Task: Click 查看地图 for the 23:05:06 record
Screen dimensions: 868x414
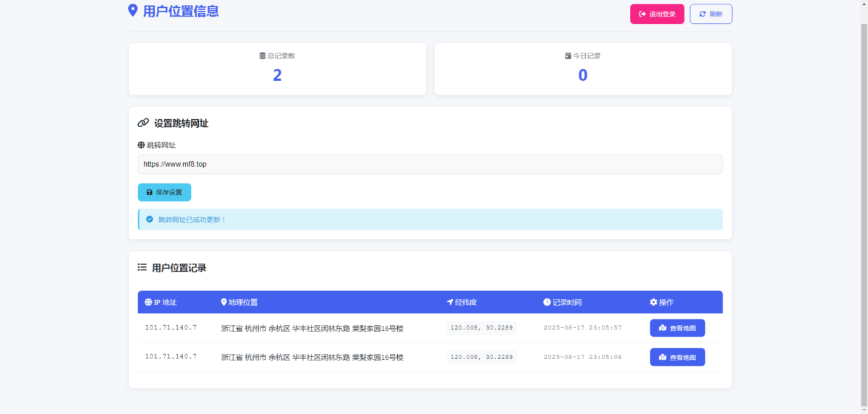Action: pos(677,357)
